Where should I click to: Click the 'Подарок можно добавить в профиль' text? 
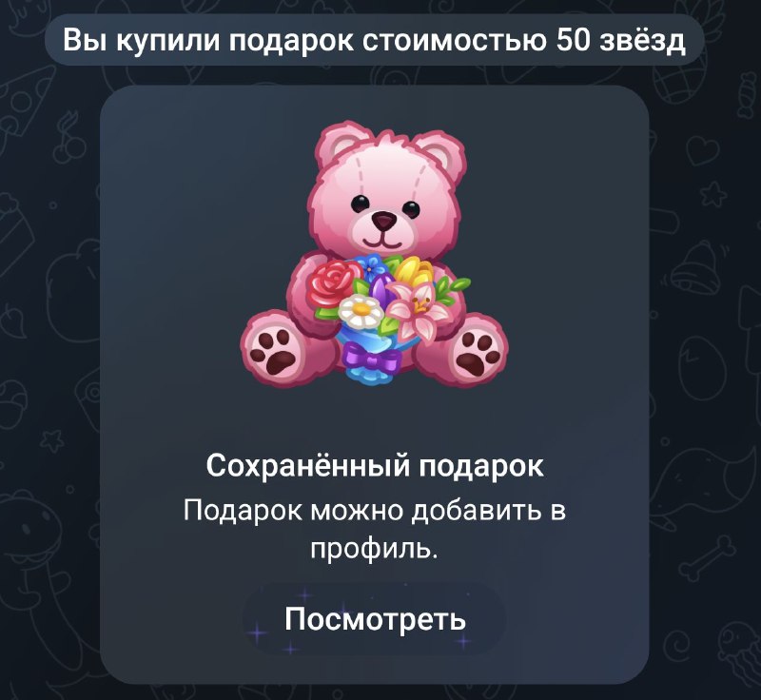click(x=374, y=529)
